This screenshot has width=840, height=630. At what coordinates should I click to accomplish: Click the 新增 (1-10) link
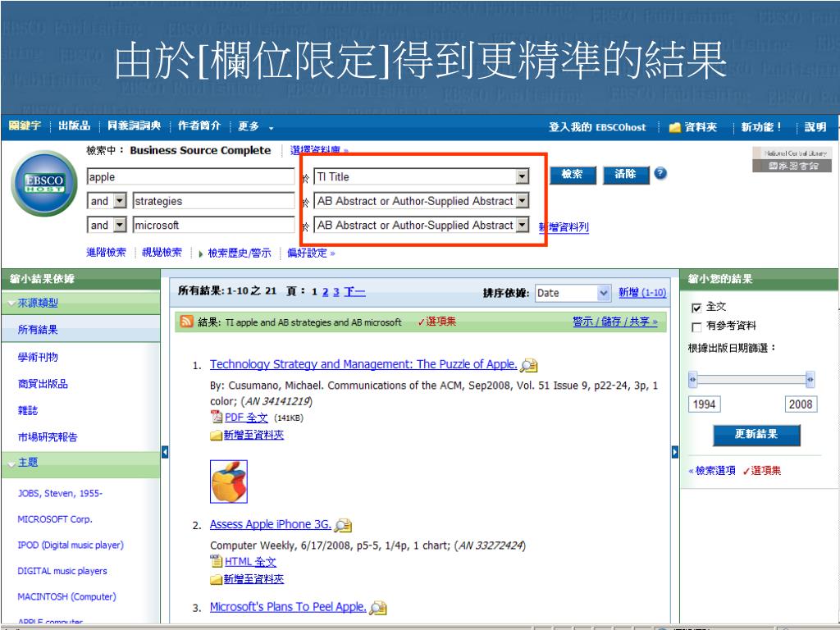point(642,293)
